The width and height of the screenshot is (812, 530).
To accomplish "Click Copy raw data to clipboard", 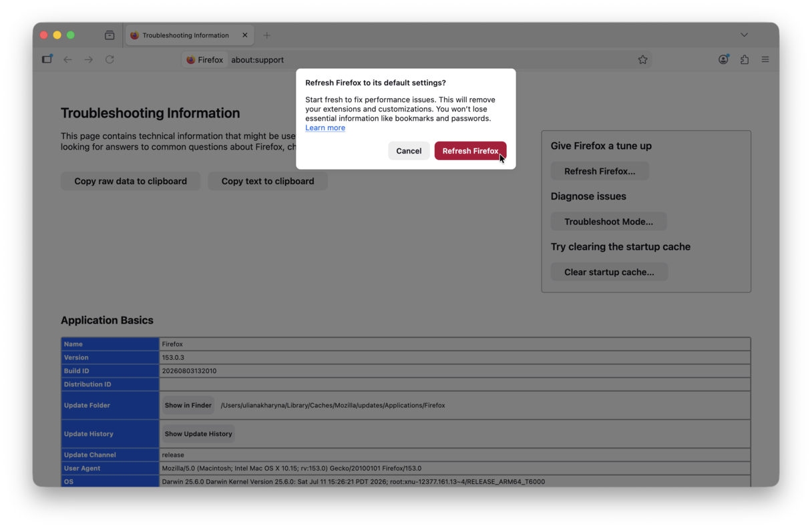I will pos(130,181).
